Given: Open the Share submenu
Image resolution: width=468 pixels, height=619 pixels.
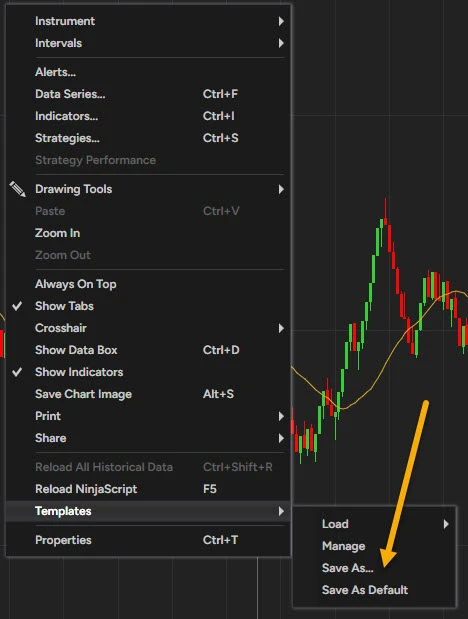Looking at the screenshot, I should 149,438.
